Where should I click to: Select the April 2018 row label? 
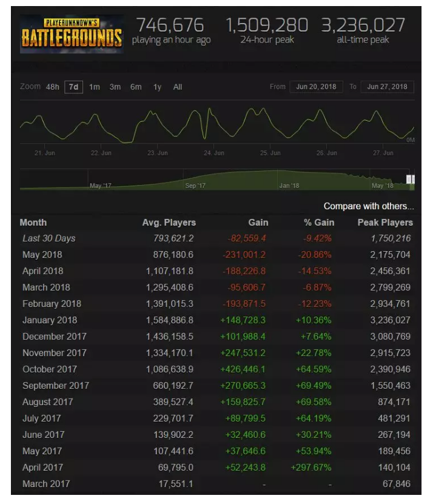click(42, 271)
